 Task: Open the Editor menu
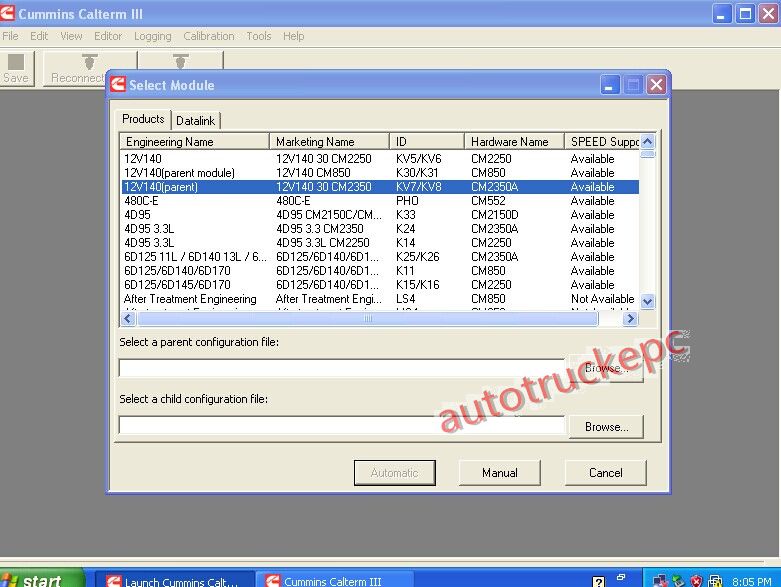tap(108, 36)
